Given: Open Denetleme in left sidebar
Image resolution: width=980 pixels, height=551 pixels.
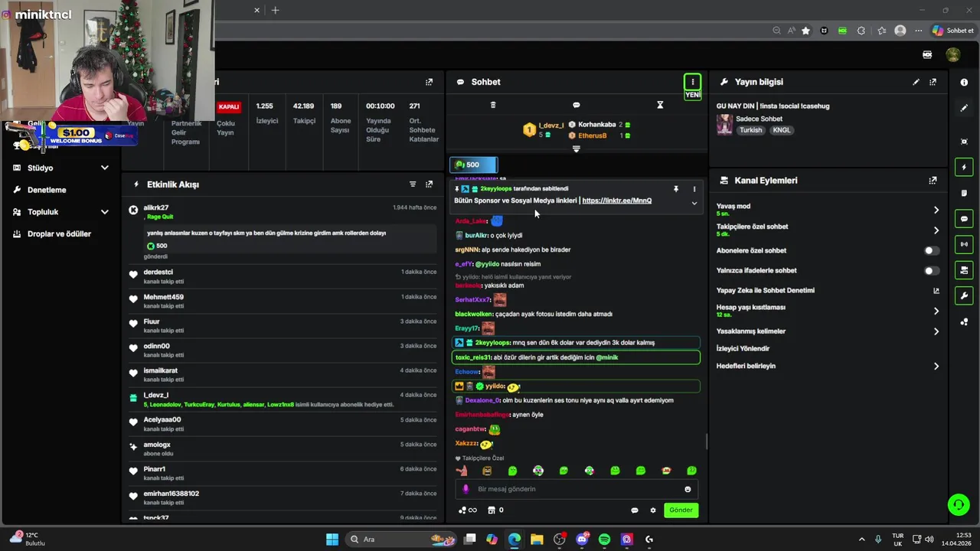Looking at the screenshot, I should tap(47, 190).
